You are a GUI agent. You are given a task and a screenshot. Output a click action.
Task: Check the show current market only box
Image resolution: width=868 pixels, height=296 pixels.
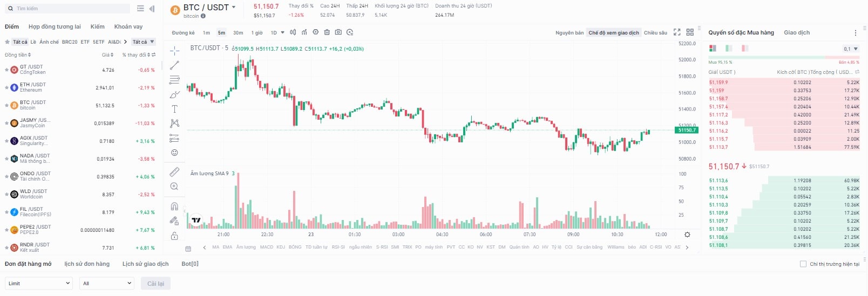click(x=803, y=264)
